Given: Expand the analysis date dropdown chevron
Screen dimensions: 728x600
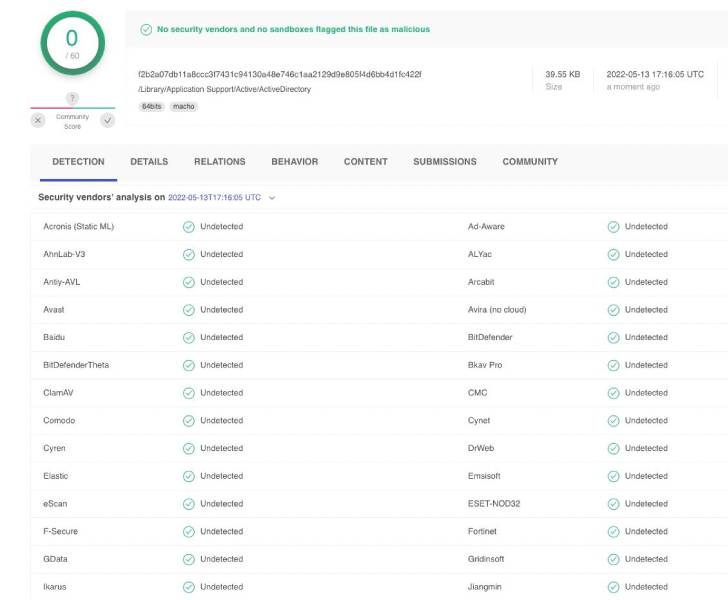Looking at the screenshot, I should click(272, 198).
